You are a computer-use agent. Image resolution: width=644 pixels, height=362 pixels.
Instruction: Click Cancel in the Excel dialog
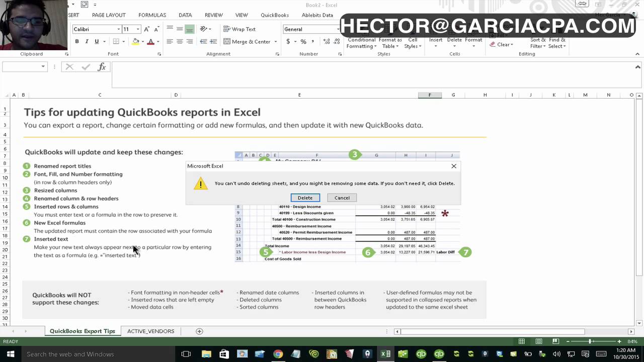[x=342, y=198]
